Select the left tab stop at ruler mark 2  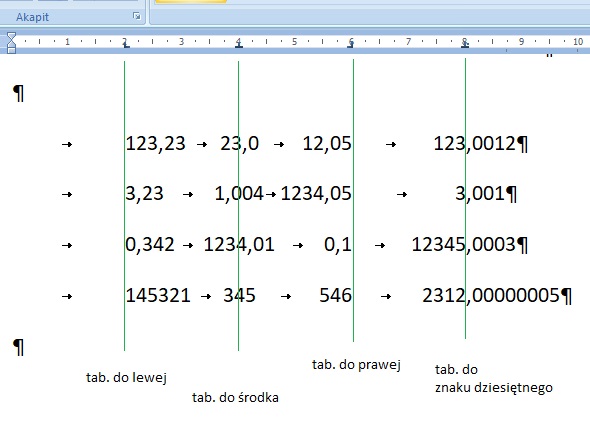click(126, 45)
